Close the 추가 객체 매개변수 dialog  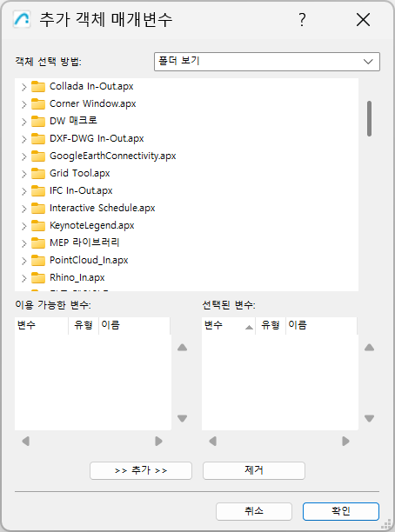click(x=363, y=20)
